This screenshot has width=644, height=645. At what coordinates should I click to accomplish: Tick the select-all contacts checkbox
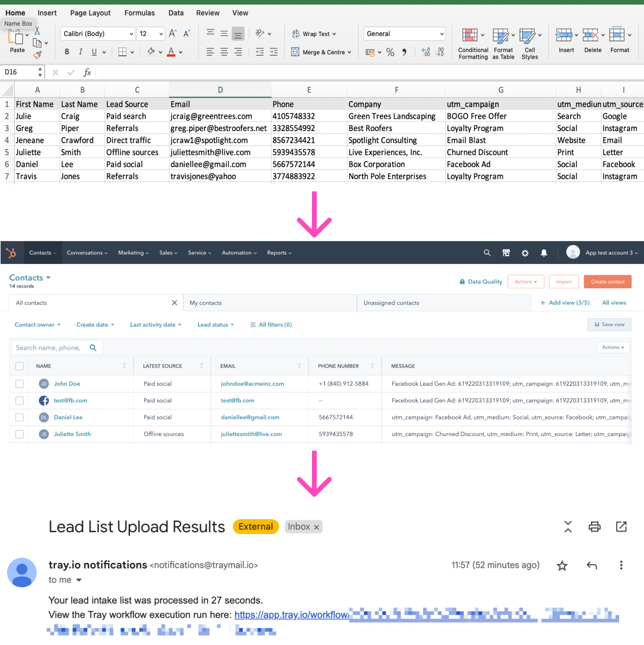click(x=19, y=366)
